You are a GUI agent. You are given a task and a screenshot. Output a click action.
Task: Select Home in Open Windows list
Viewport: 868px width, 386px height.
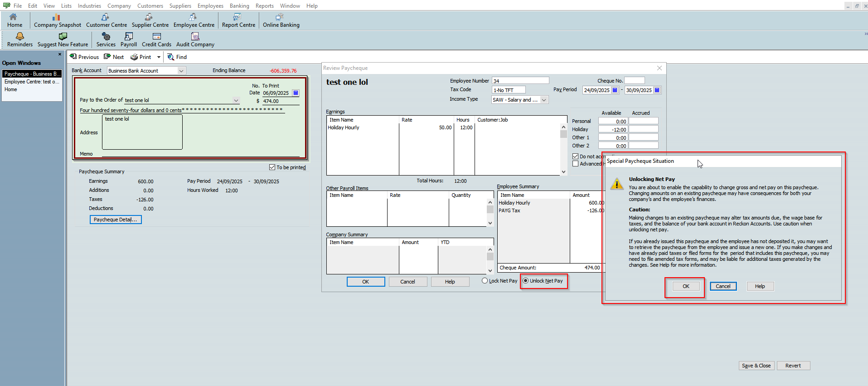32,89
